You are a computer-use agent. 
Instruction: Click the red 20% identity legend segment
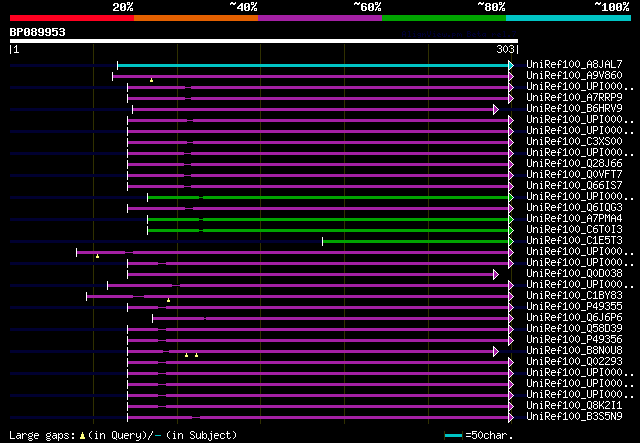click(71, 17)
